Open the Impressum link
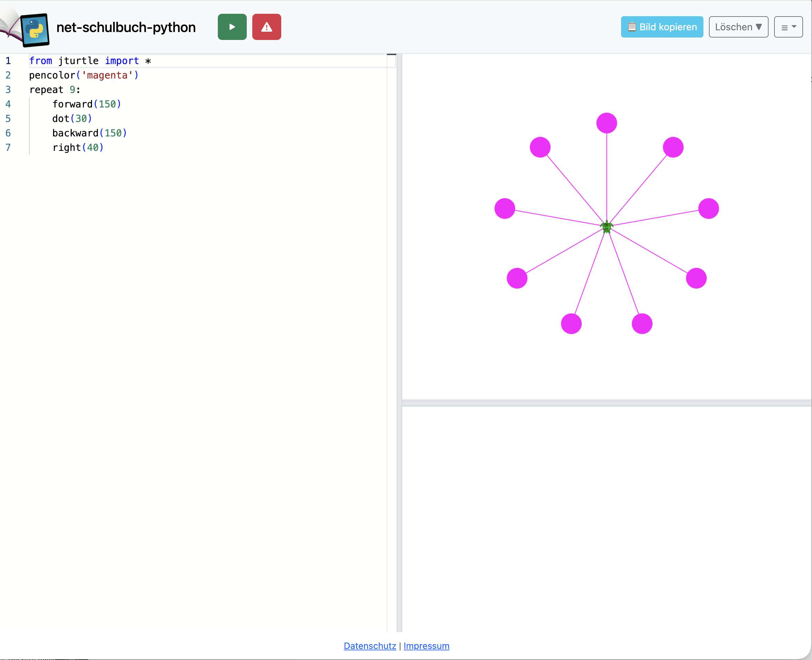The width and height of the screenshot is (812, 660). point(426,646)
